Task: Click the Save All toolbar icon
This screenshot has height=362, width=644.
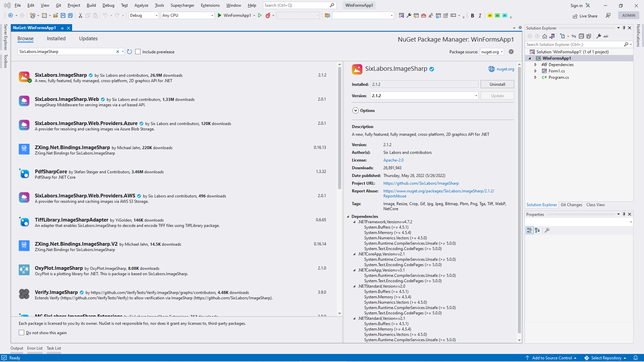Action: point(70,15)
